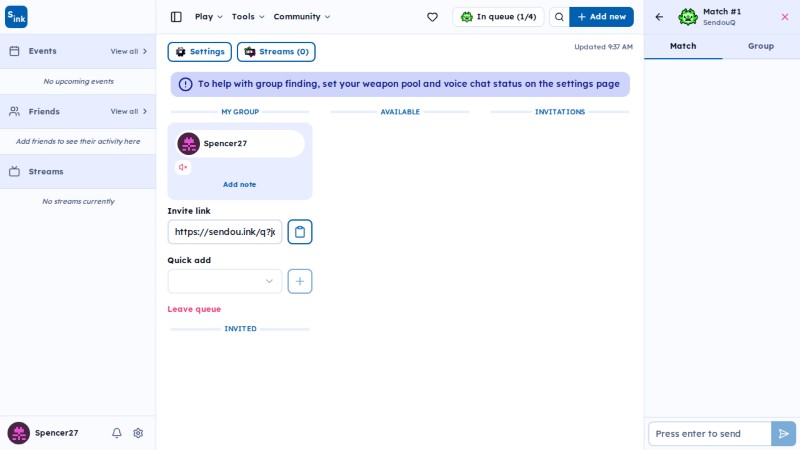The width and height of the screenshot is (800, 450).
Task: Click the Friends people icon
Action: click(14, 111)
